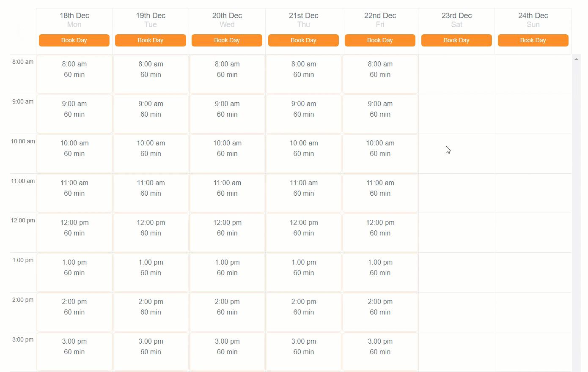Click the scrollbar up arrow
This screenshot has height=372, width=588.
pos(576,59)
